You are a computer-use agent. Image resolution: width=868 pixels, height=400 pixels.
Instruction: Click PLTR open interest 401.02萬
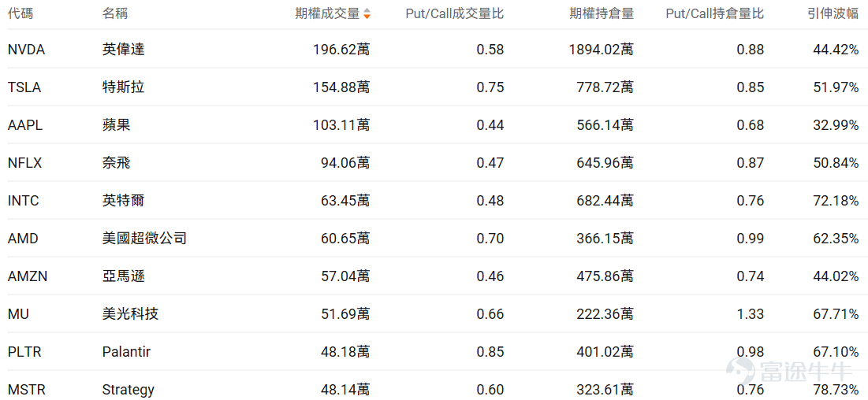(605, 352)
